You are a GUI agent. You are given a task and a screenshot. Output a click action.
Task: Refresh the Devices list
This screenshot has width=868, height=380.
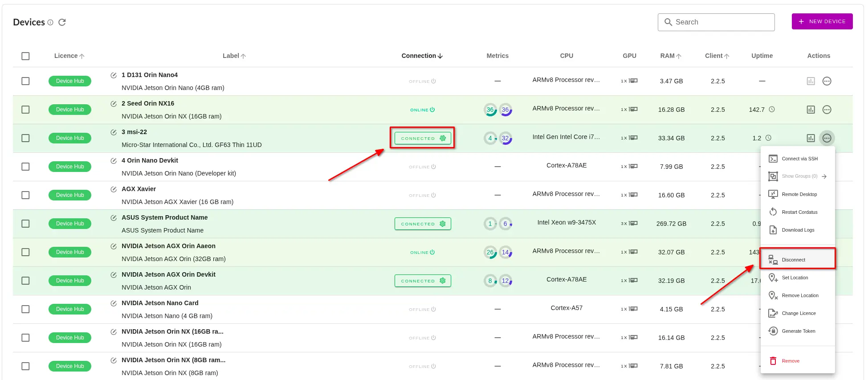click(x=62, y=22)
